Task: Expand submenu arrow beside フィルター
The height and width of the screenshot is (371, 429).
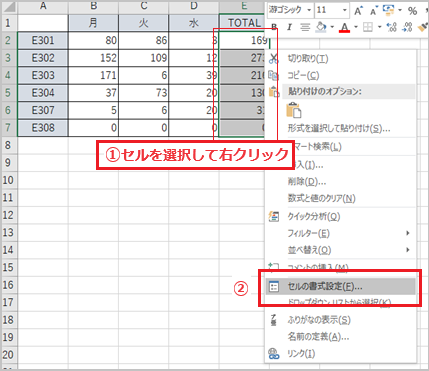Action: click(408, 233)
